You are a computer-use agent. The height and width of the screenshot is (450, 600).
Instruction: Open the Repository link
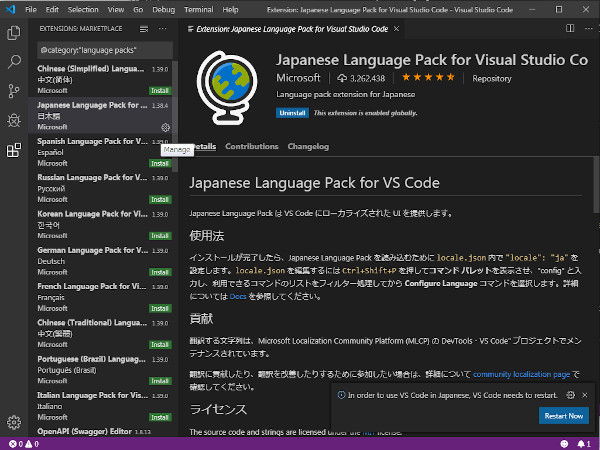[x=492, y=78]
